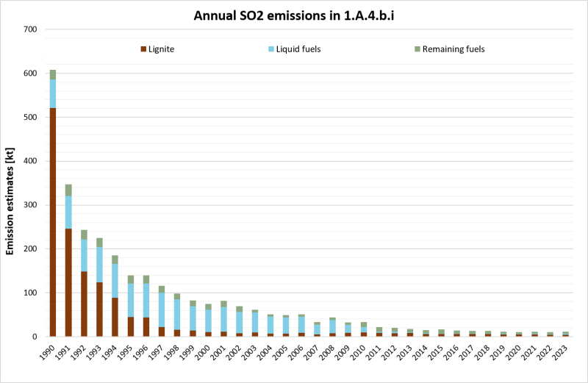Click the x-axis label 1999

coord(187,352)
